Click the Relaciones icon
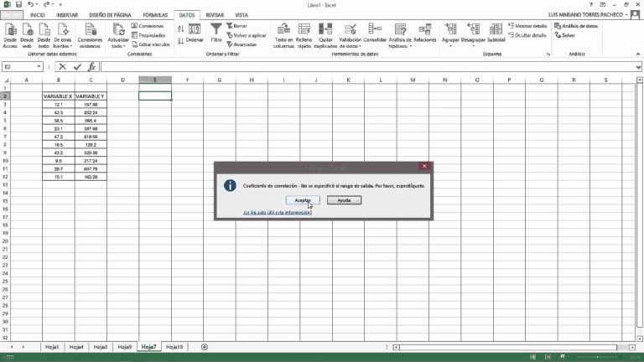 click(424, 34)
